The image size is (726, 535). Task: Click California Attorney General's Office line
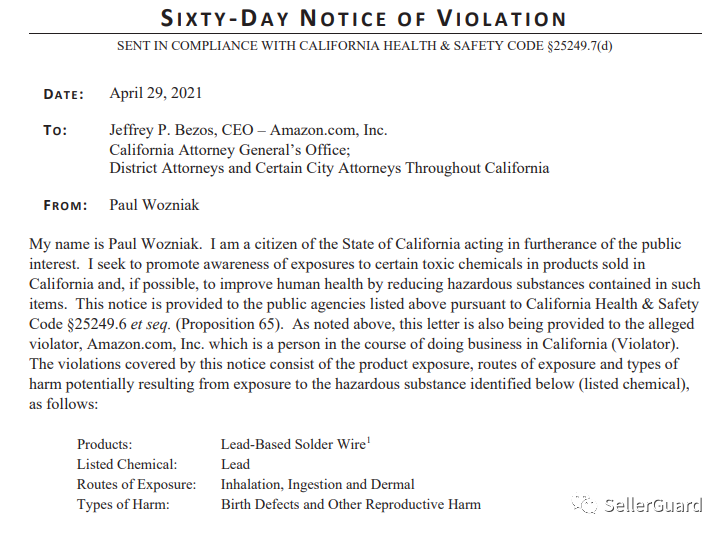[x=230, y=150]
